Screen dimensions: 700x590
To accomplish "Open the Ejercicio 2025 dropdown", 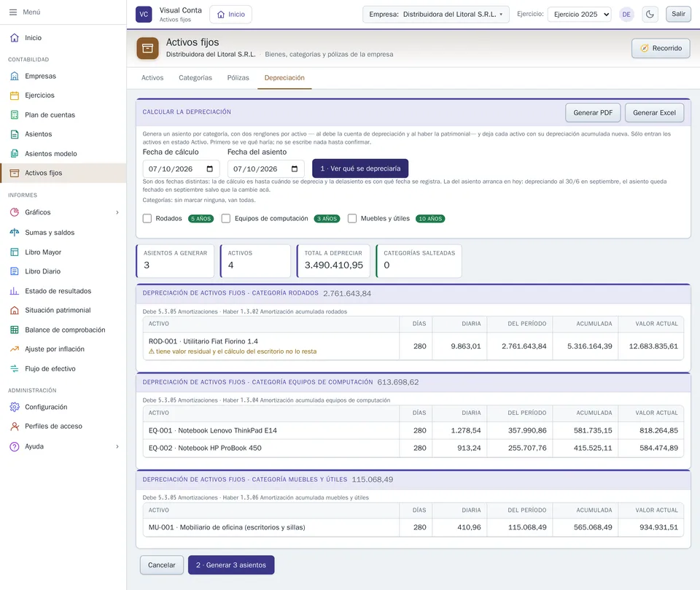I will click(x=580, y=15).
